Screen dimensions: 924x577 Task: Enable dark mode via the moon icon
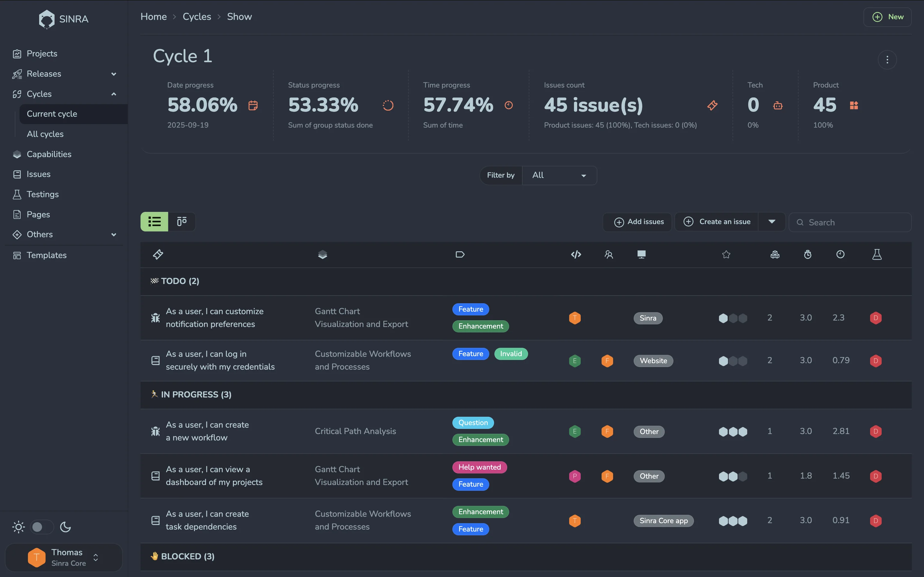pyautogui.click(x=65, y=527)
